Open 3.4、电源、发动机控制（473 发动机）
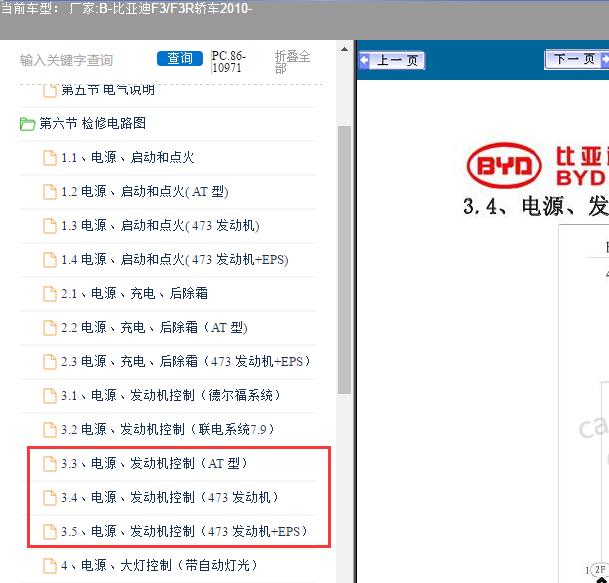Viewport: 609px width, 583px height. 170,498
